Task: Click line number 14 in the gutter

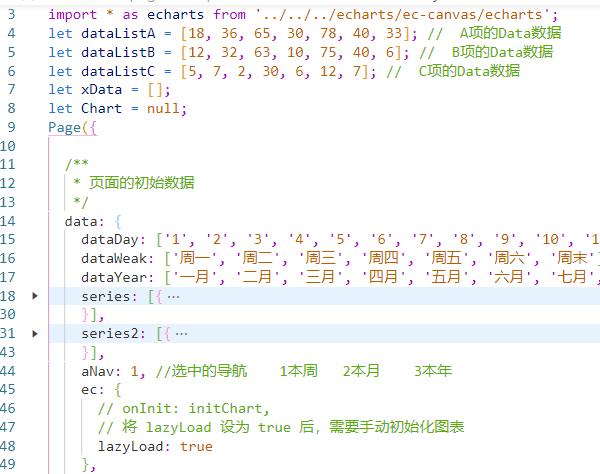Action: 8,221
